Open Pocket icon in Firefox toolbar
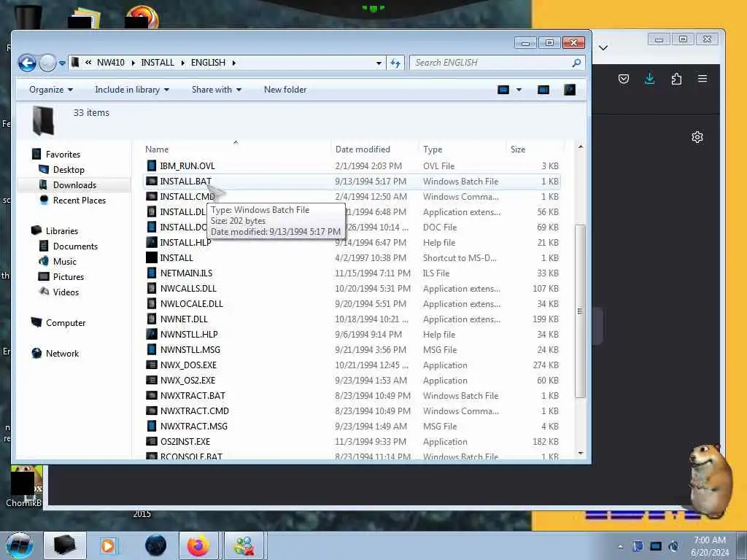The image size is (747, 560). (x=624, y=79)
